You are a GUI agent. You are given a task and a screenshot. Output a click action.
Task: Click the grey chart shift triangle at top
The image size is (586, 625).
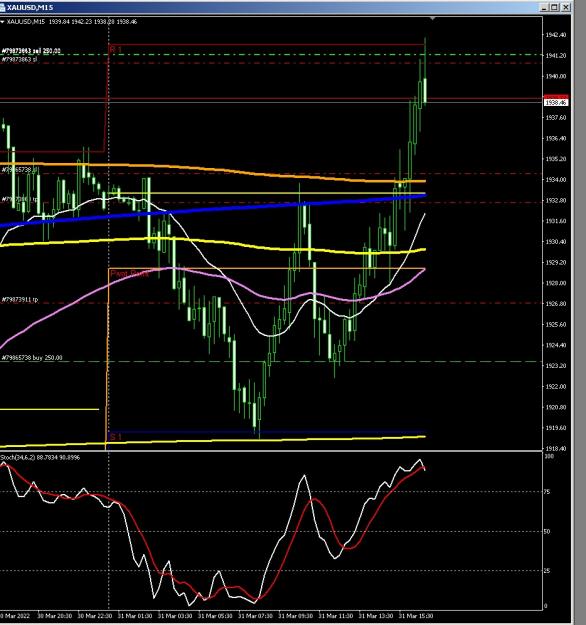(x=433, y=19)
